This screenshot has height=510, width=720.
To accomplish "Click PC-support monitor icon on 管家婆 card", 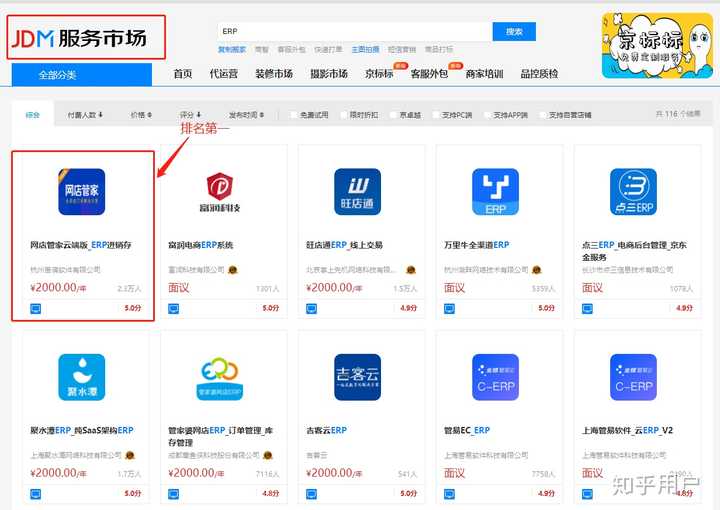I will pos(174,494).
